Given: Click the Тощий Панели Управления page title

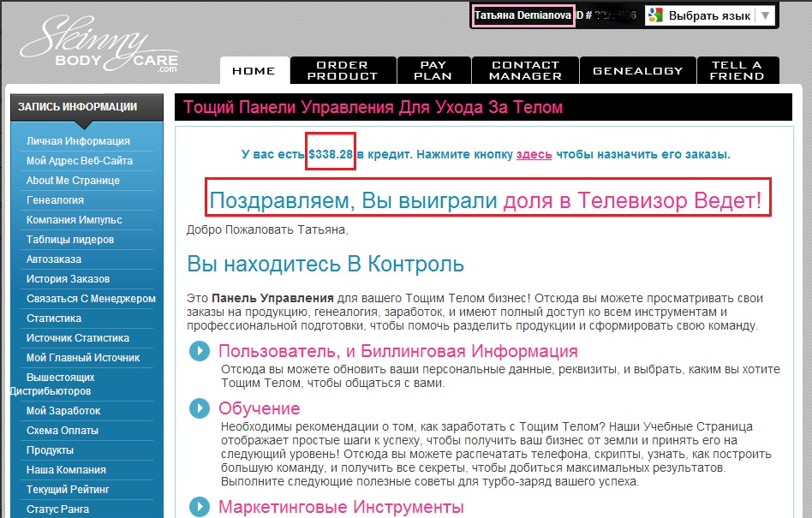Looking at the screenshot, I should coord(373,107).
